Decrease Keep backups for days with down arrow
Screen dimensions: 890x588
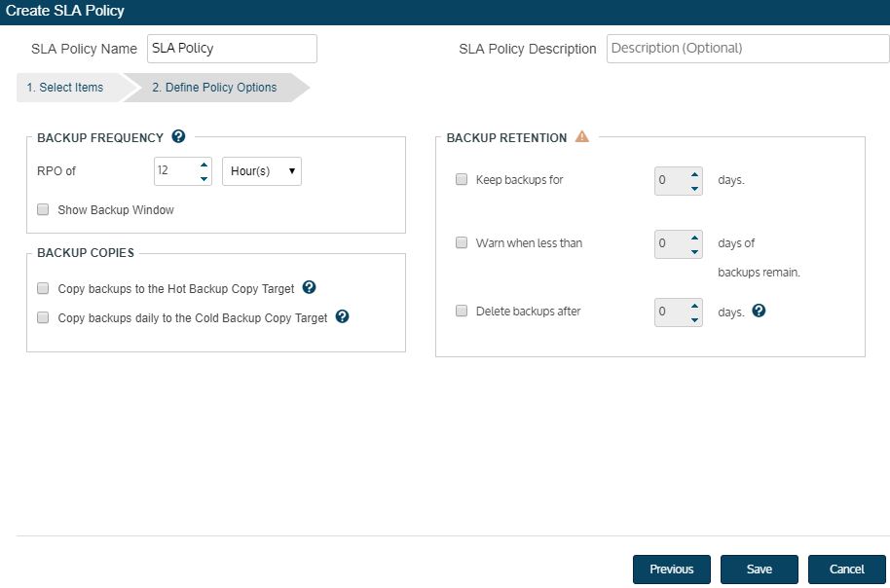click(x=694, y=187)
